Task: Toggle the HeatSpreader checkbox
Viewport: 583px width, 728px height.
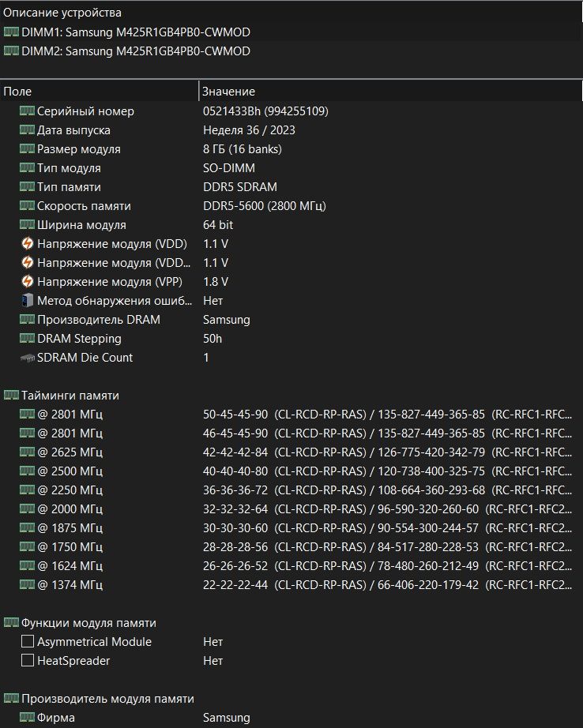Action: [x=28, y=660]
